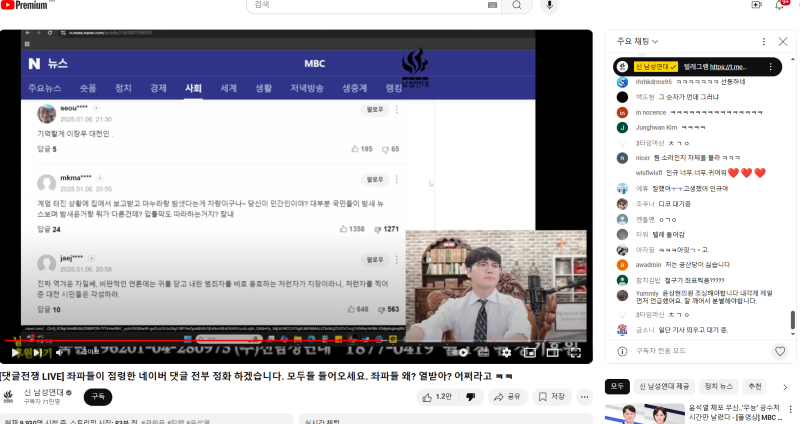Image resolution: width=800 pixels, height=424 pixels.
Task: Open the Telegram link in the pinned message
Action: pyautogui.click(x=728, y=67)
